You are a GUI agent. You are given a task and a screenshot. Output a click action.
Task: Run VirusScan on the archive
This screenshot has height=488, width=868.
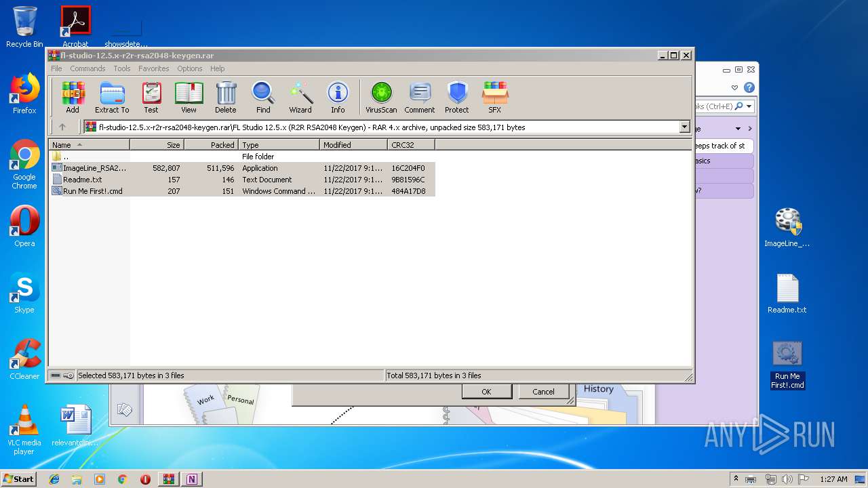point(381,98)
